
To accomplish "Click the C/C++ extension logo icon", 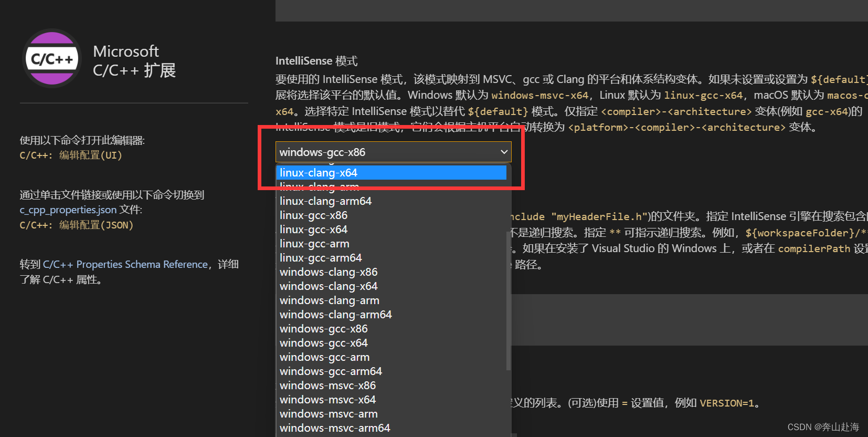I will coord(52,58).
